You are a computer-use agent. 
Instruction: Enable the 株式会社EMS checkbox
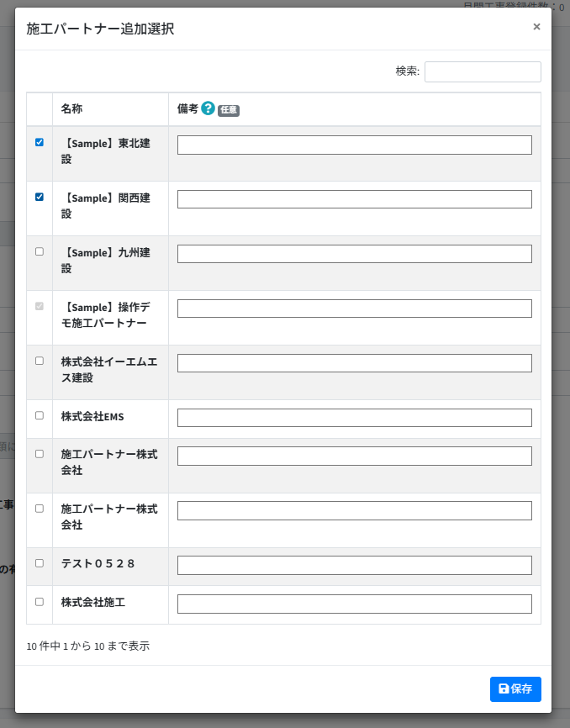(40, 415)
